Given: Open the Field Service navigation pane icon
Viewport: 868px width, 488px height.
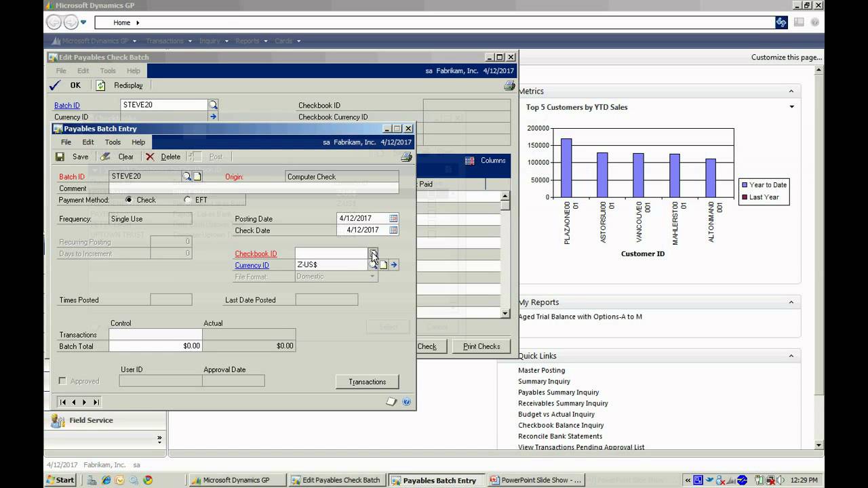Looking at the screenshot, I should tap(58, 421).
